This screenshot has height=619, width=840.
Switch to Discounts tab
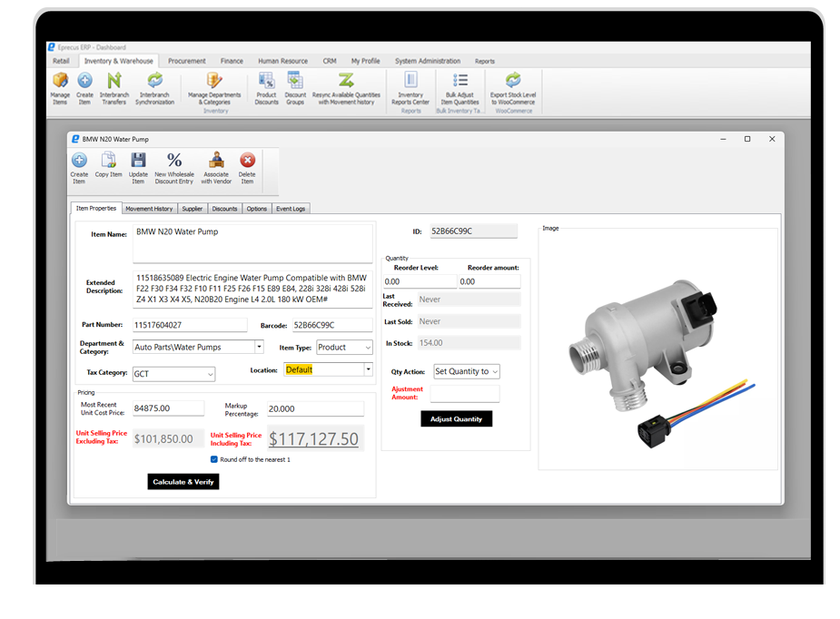pyautogui.click(x=224, y=209)
